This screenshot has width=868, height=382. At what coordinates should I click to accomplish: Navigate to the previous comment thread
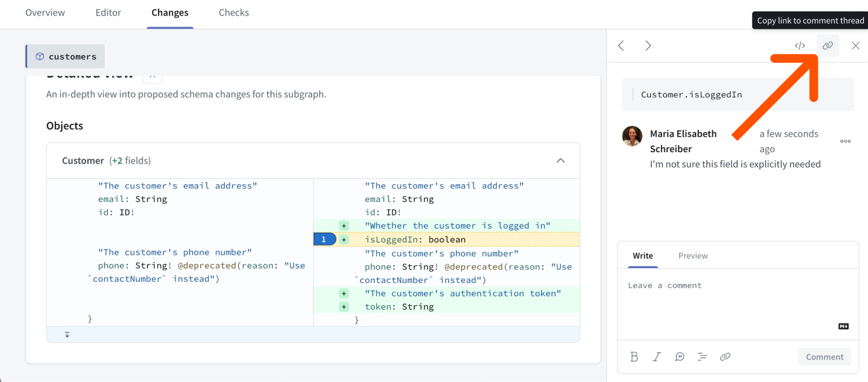coord(621,45)
